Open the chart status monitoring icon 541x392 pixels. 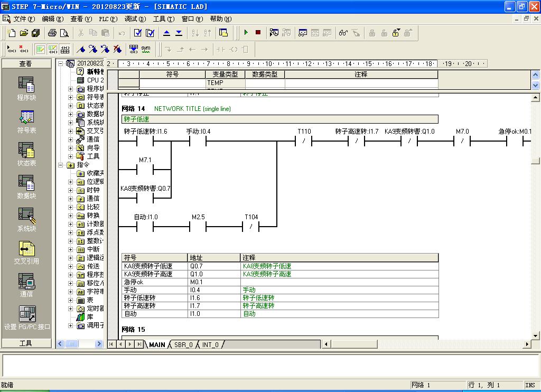(303, 33)
